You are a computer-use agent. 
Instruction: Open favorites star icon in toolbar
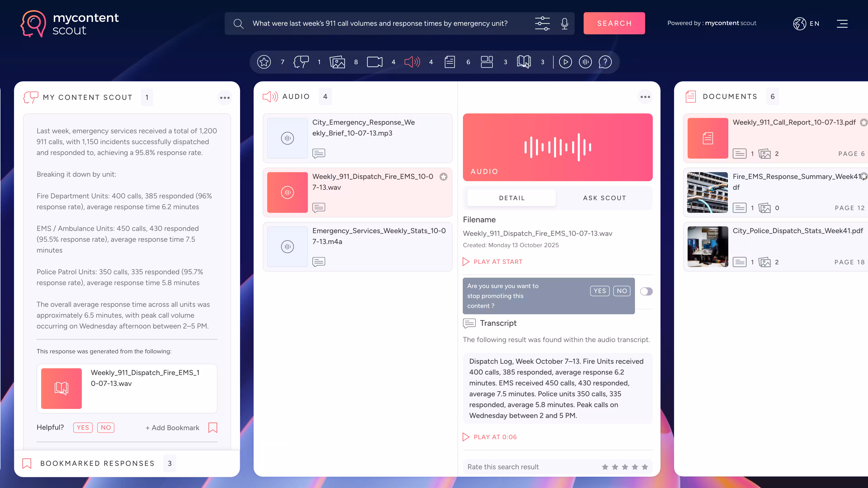[264, 62]
